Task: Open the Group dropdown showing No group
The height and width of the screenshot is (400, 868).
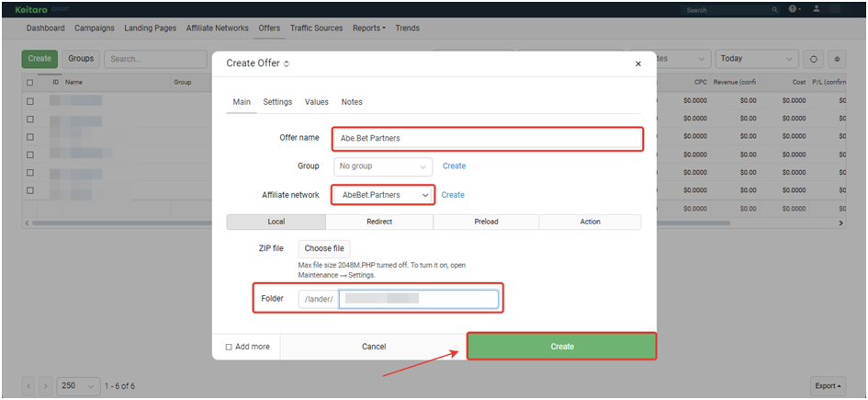Action: 382,166
